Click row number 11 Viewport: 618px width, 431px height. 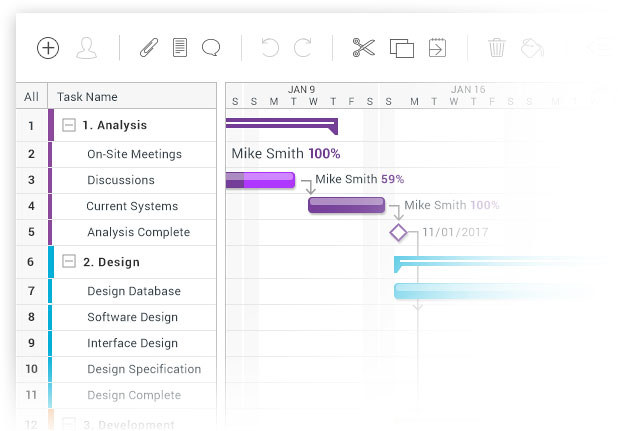point(32,395)
